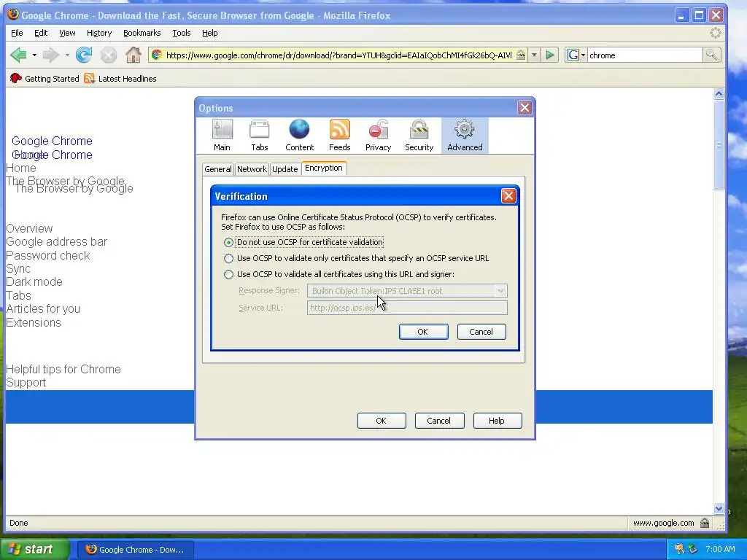Screen dimensions: 747x560
Task: Open Helpful tips for Chrome link
Action: click(x=63, y=370)
